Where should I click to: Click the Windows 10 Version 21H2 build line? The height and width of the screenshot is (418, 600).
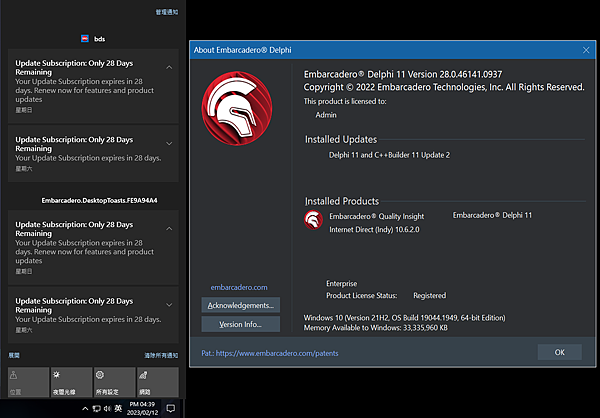point(404,318)
